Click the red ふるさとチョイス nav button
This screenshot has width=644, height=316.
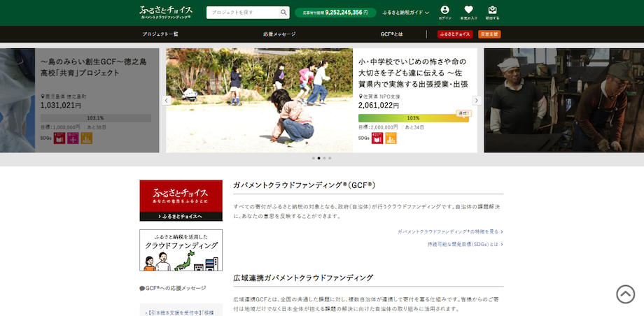click(455, 34)
